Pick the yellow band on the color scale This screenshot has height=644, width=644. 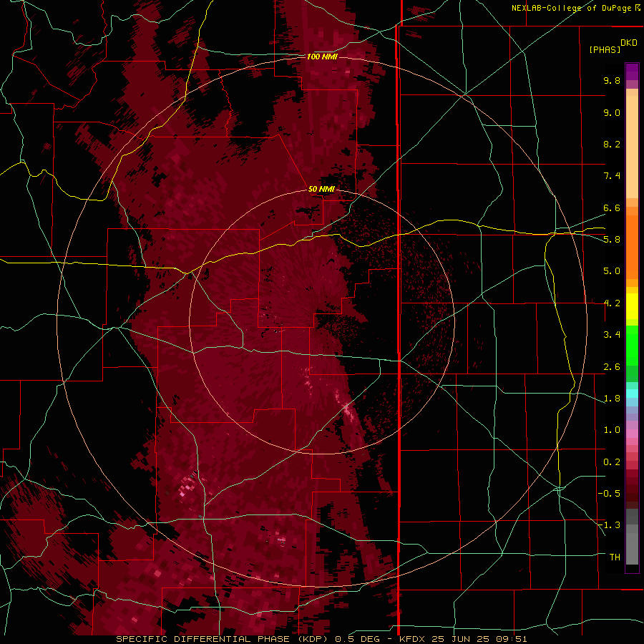click(x=632, y=306)
